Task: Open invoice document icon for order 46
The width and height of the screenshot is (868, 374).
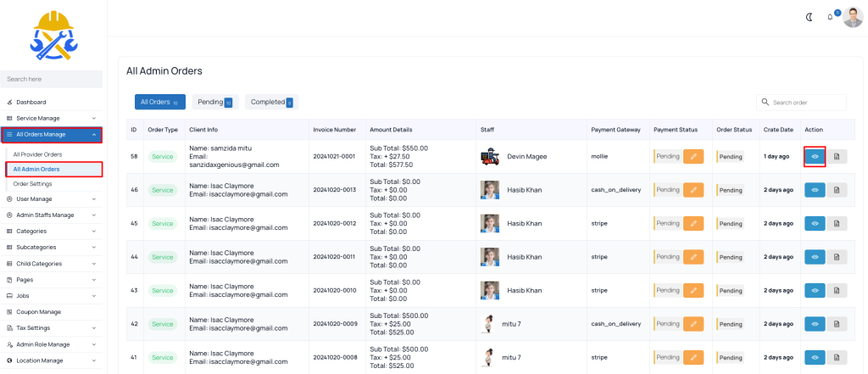Action: click(x=837, y=190)
